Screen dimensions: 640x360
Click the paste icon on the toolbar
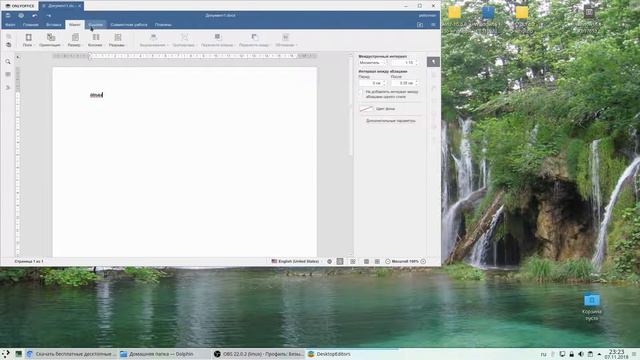click(x=9, y=44)
